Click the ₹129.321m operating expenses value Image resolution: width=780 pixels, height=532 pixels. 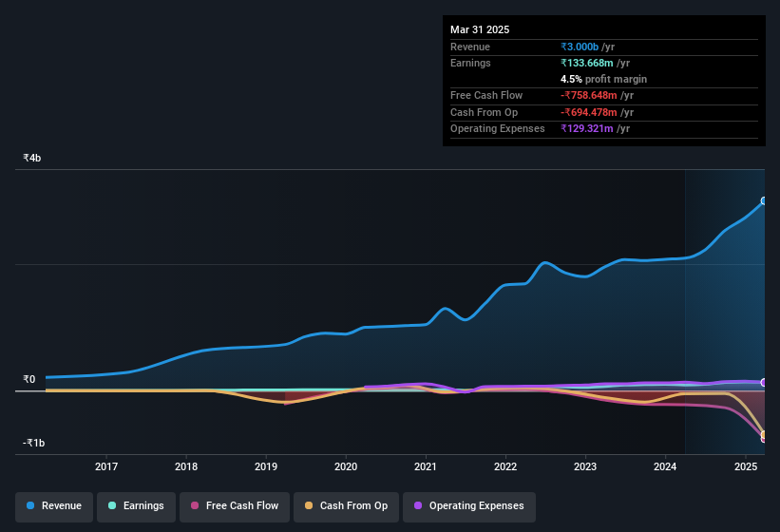point(587,129)
